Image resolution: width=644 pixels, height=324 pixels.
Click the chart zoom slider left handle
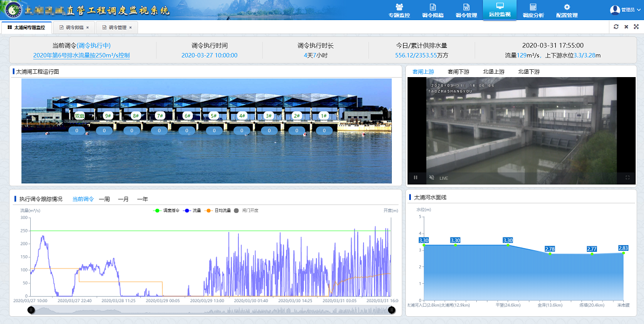pyautogui.click(x=31, y=310)
